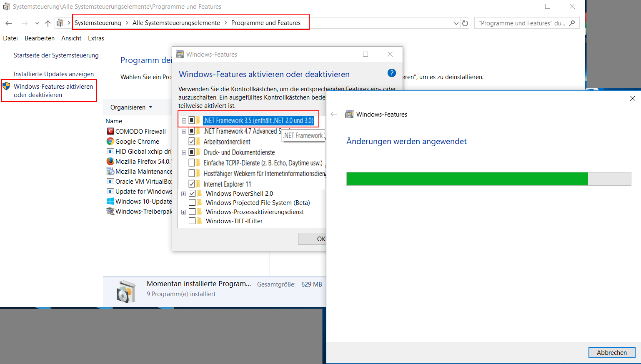Click the search magnifier icon
The height and width of the screenshot is (364, 641).
point(572,23)
